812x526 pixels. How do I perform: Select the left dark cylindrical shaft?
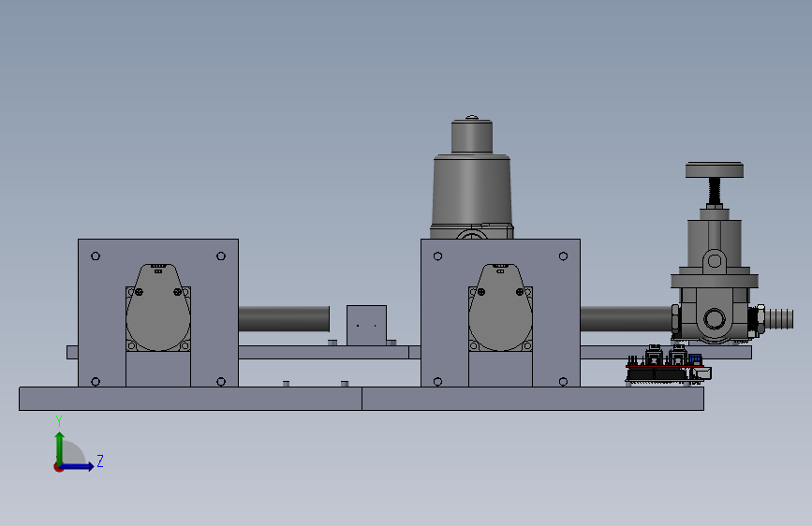click(284, 319)
